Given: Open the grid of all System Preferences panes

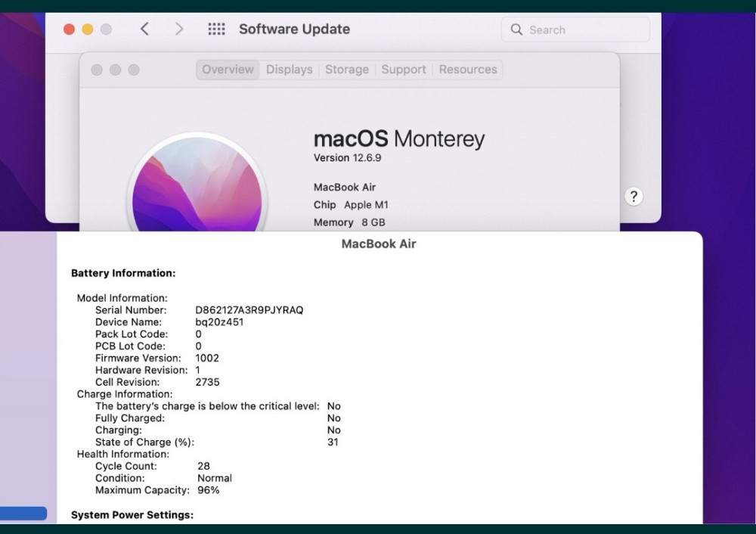Looking at the screenshot, I should (217, 29).
